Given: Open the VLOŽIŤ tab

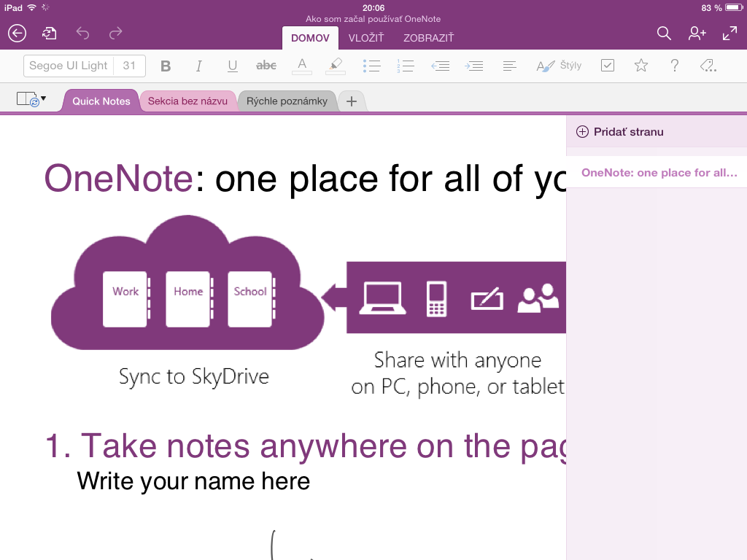Looking at the screenshot, I should coord(366,38).
